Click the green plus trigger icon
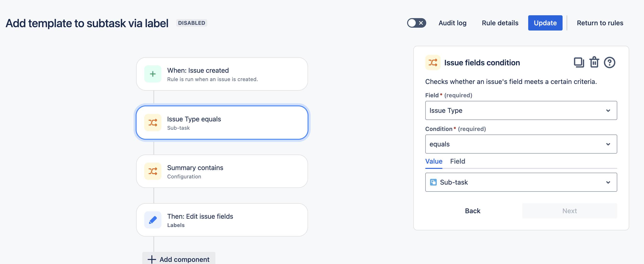644x264 pixels. [153, 74]
